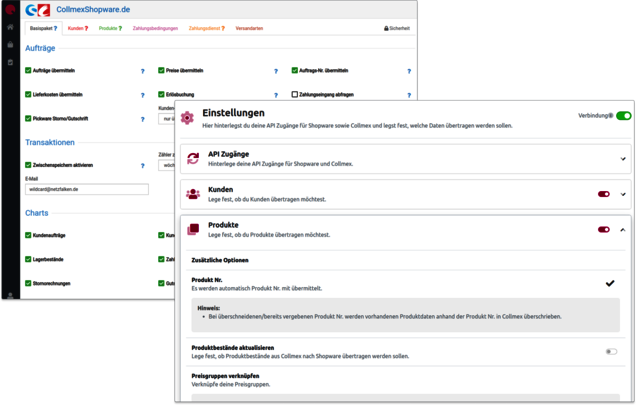Enable Zahlungseingang abfragen checkbox
This screenshot has width=636, height=405.
coord(294,94)
